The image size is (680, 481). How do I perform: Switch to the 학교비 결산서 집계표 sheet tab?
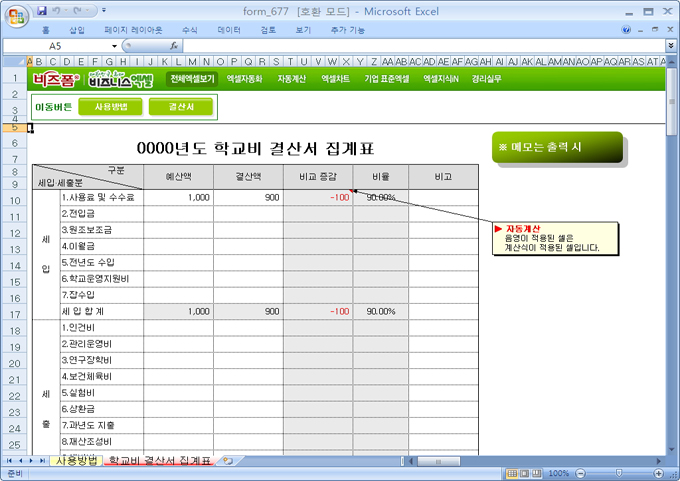tap(160, 460)
